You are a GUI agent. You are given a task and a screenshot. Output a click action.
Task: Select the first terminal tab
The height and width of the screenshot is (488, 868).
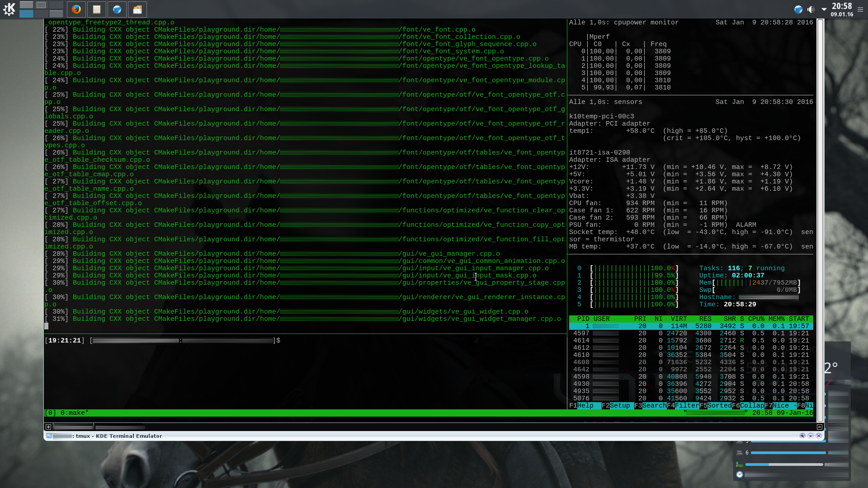[x=73, y=427]
